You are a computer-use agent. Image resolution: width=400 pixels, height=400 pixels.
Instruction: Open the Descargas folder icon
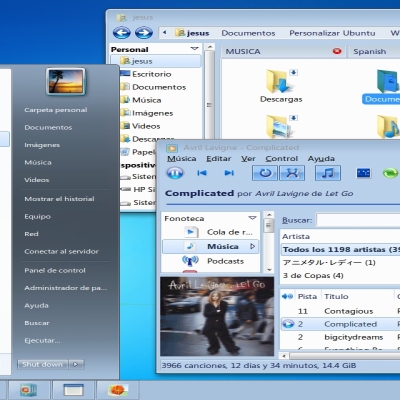click(x=281, y=81)
